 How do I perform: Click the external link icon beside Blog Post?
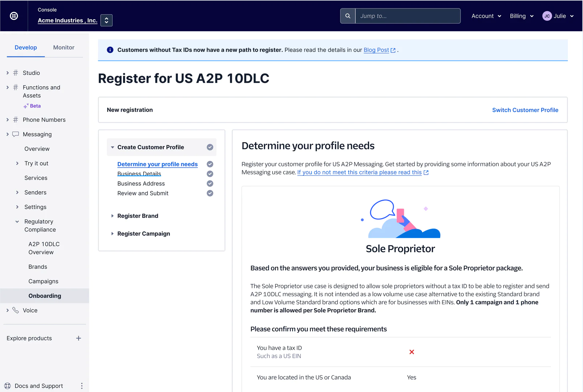point(393,50)
